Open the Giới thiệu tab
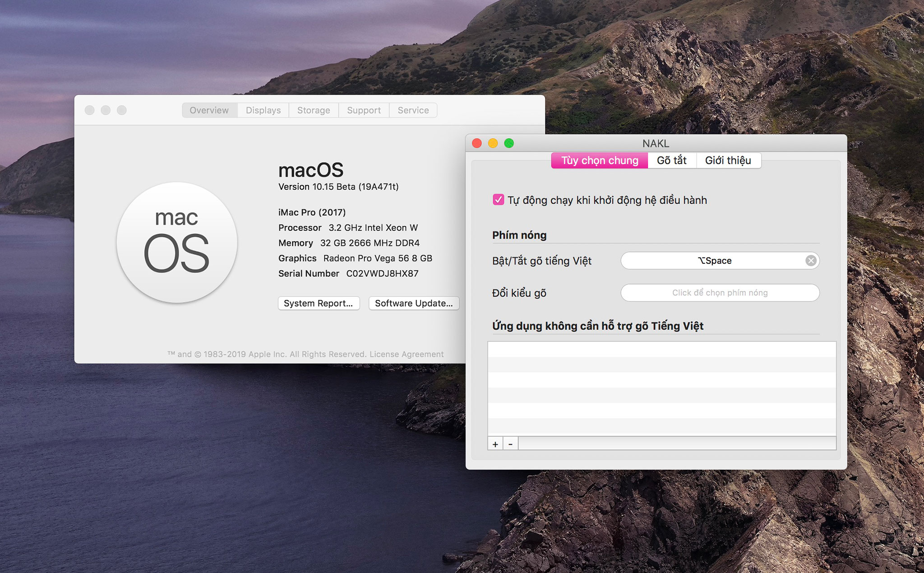 728,160
